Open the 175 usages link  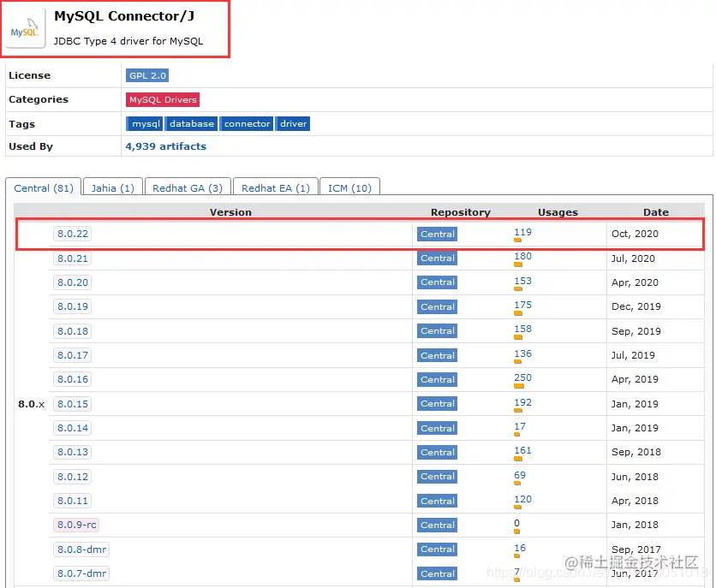(x=522, y=305)
